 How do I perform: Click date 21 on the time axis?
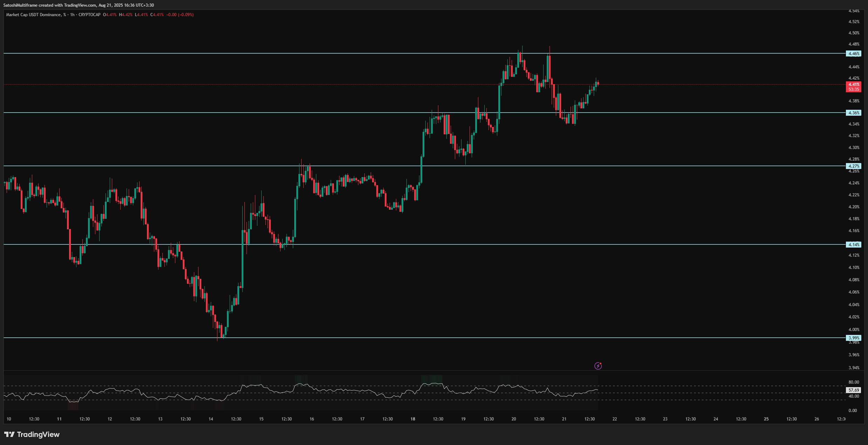564,419
